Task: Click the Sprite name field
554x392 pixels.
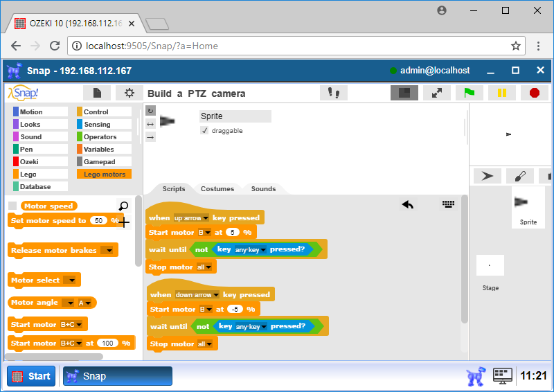Action: pyautogui.click(x=235, y=116)
